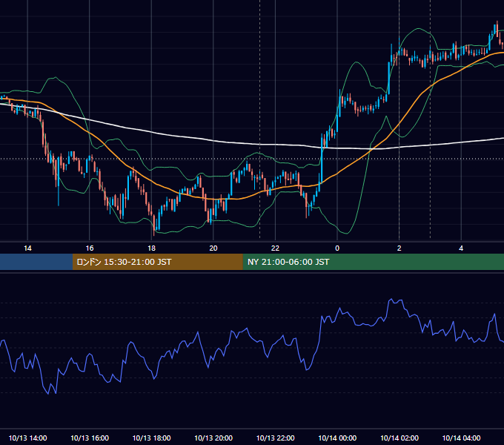Click the 2 hour label on the axis
Viewport: 504px width, 445px height.
(x=399, y=248)
